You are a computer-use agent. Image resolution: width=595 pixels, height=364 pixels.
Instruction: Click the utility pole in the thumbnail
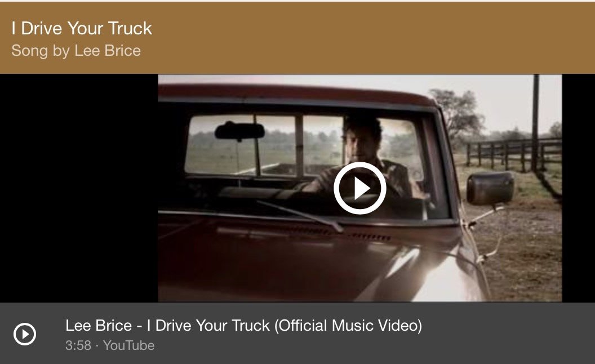535,122
